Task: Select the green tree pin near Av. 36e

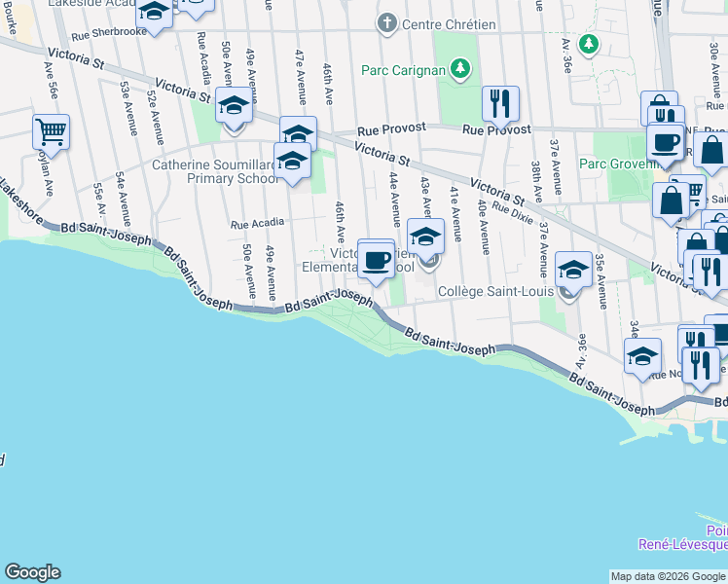Action: pyautogui.click(x=589, y=45)
